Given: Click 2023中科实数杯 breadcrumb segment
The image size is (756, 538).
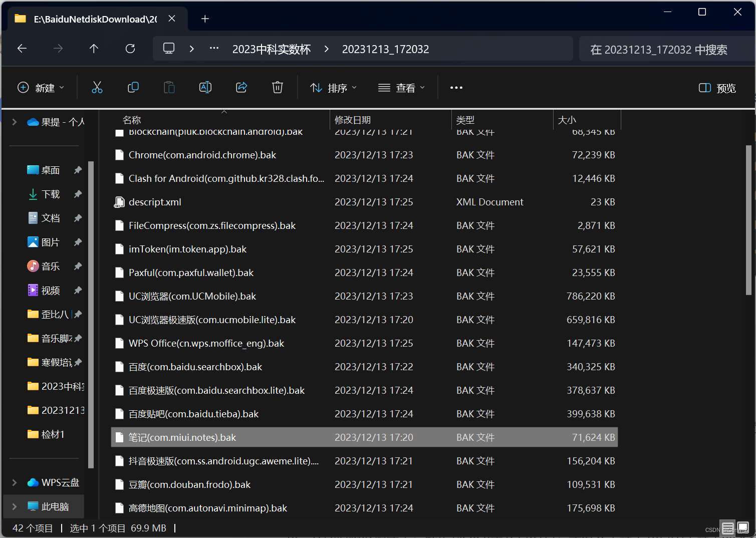Looking at the screenshot, I should pyautogui.click(x=272, y=49).
